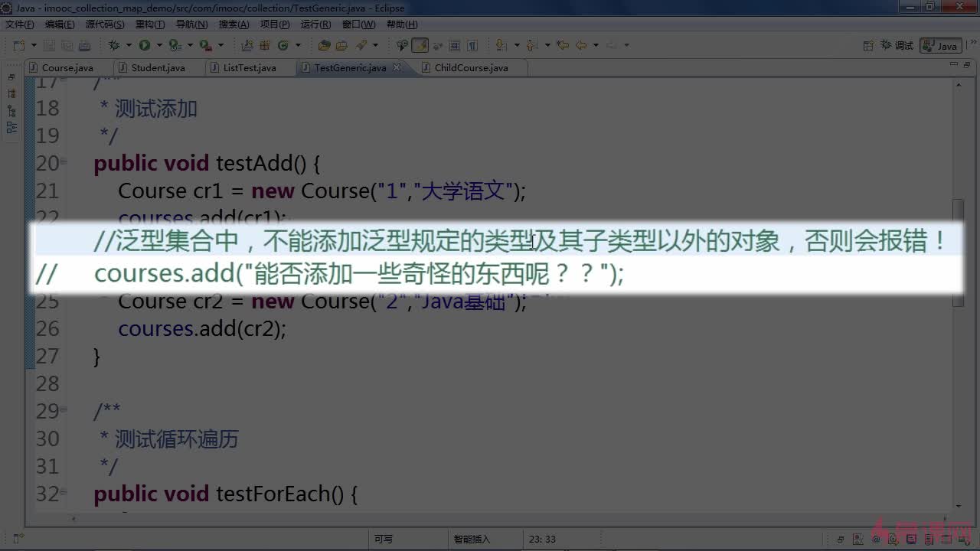Open the 项目(P) menu
980x551 pixels.
click(275, 24)
